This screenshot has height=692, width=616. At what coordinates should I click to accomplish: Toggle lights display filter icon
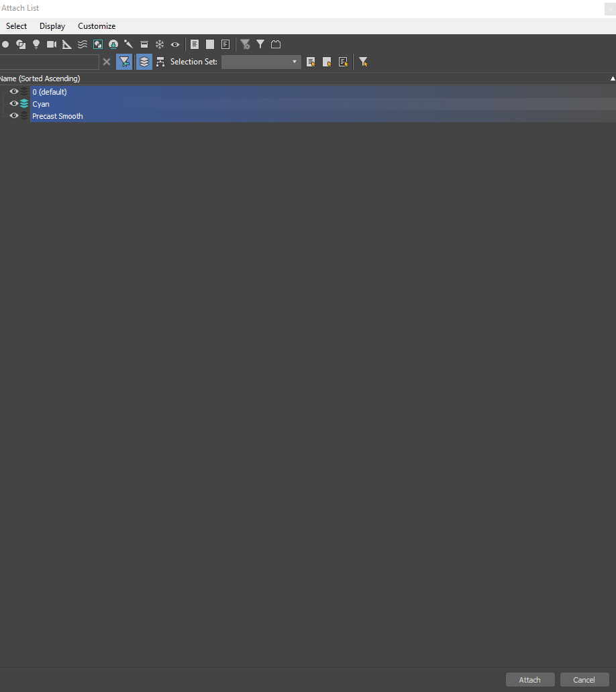[x=36, y=44]
